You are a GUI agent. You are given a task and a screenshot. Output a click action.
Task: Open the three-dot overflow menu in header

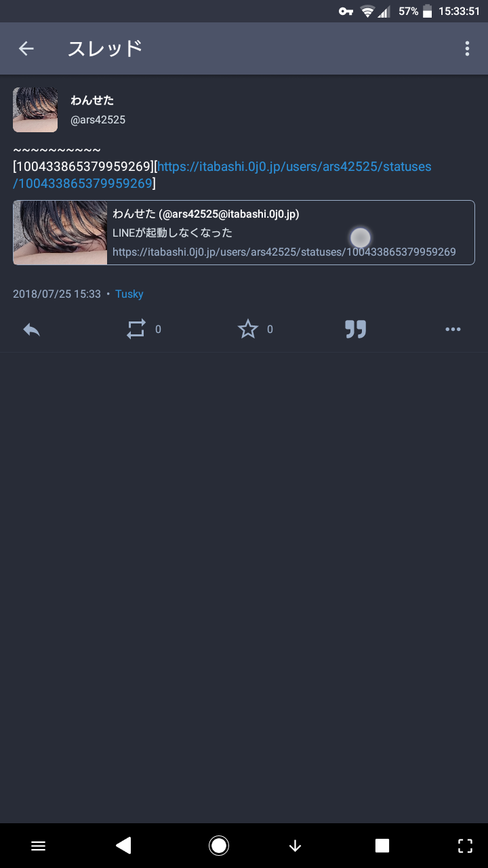pyautogui.click(x=467, y=48)
